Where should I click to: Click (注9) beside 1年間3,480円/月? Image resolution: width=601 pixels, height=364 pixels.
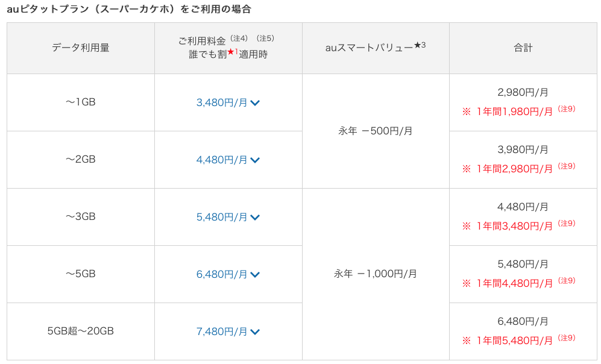click(x=567, y=223)
